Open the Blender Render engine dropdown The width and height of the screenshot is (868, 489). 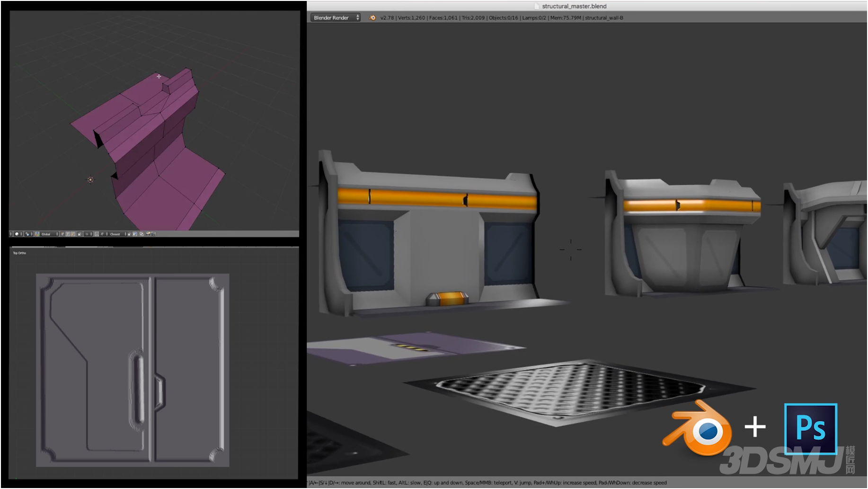coord(335,18)
